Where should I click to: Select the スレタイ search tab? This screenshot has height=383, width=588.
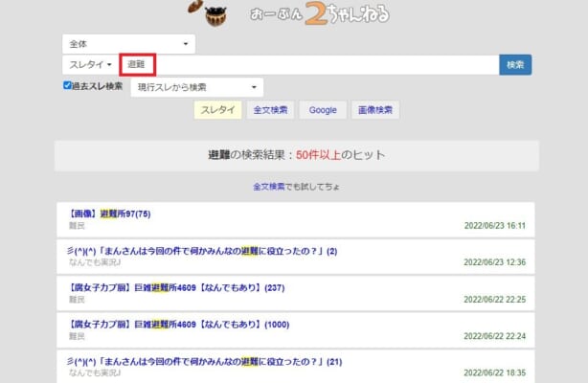217,110
